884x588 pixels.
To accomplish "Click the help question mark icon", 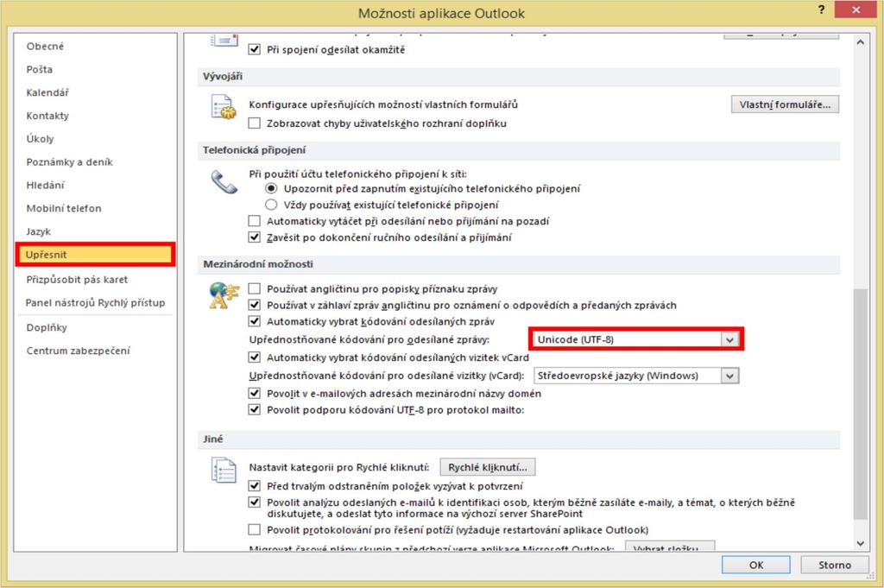I will (822, 9).
